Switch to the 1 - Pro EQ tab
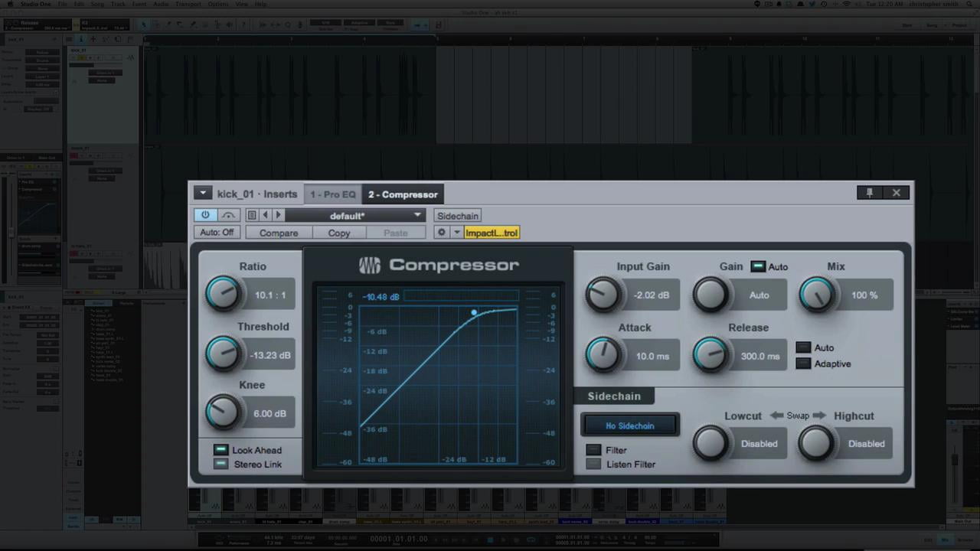Screen dimensions: 980x551 332,194
